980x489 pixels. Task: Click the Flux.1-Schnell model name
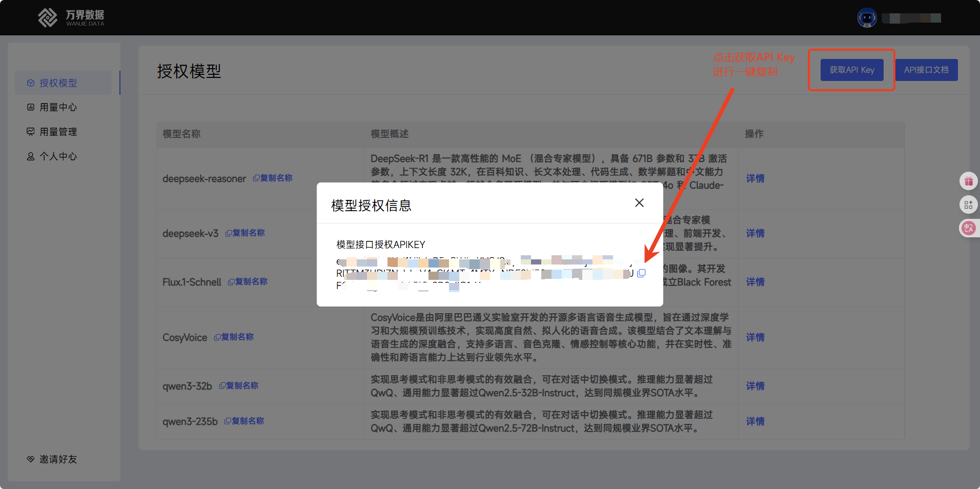192,282
